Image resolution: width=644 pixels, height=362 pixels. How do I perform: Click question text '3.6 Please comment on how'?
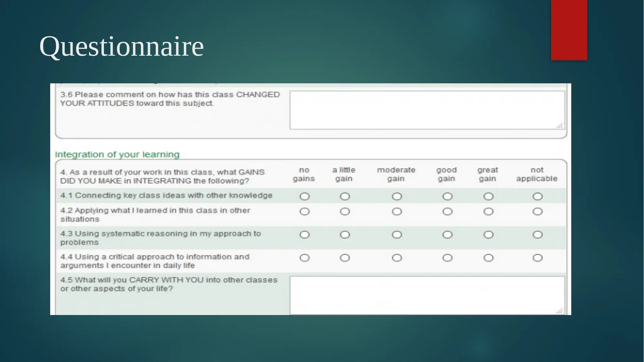[x=170, y=99]
